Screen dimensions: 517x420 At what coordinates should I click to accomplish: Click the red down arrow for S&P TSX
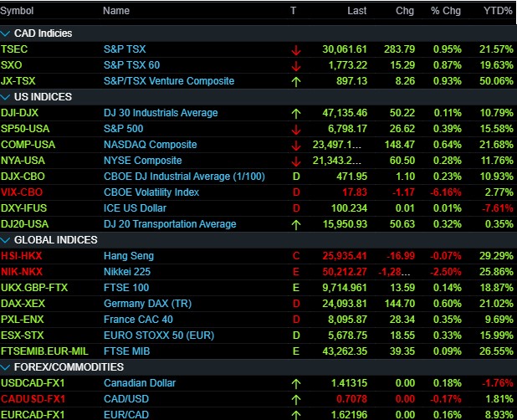[x=295, y=49]
